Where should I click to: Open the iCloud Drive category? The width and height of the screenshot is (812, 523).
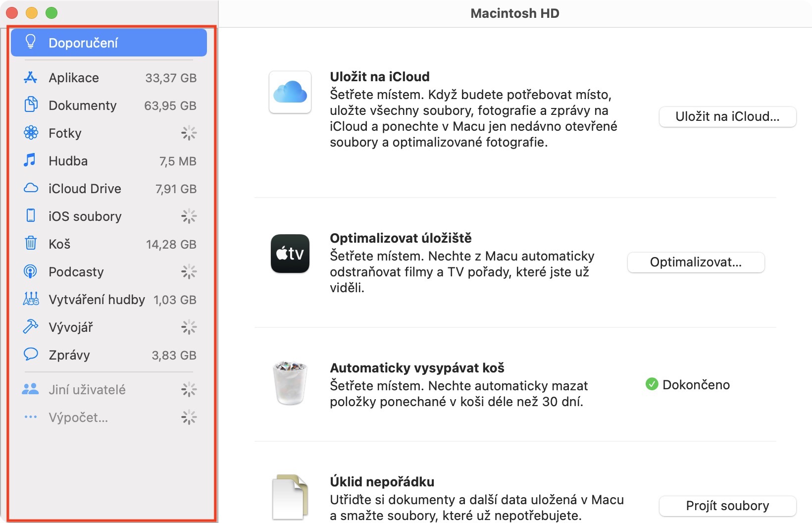coord(85,189)
